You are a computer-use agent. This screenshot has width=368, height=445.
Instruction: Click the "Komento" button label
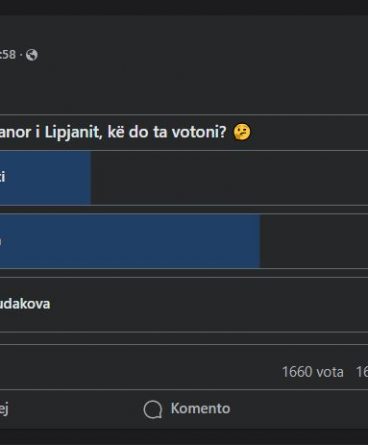click(200, 409)
